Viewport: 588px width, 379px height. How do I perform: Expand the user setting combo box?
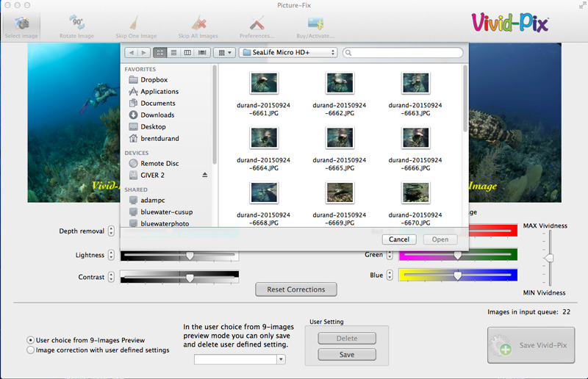(x=281, y=360)
